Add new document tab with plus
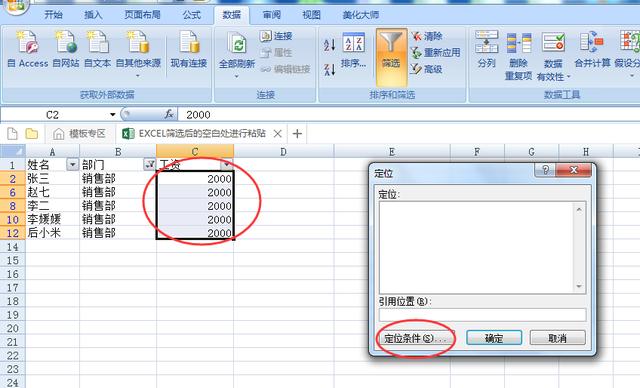Viewport: 640px width, 388px height. 297,133
